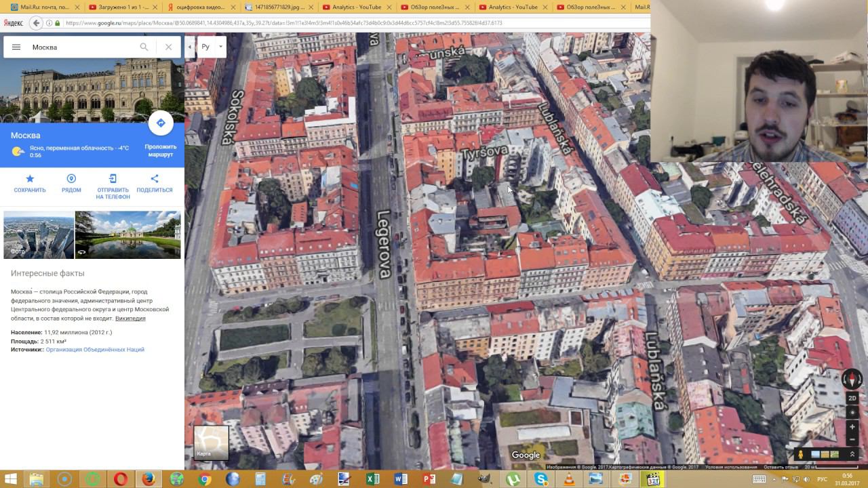
Task: Click the РУС language indicator in tray
Action: coord(822,479)
